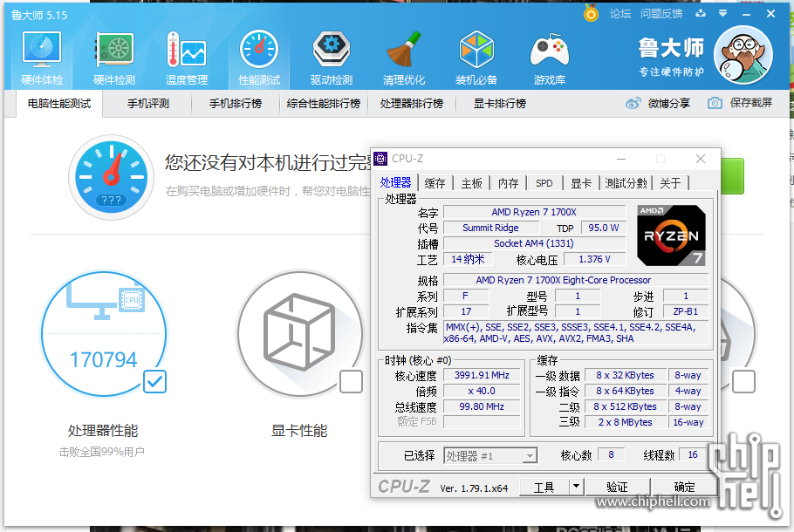
Task: Check the checkbox right of CPU-Z window
Action: (x=743, y=382)
